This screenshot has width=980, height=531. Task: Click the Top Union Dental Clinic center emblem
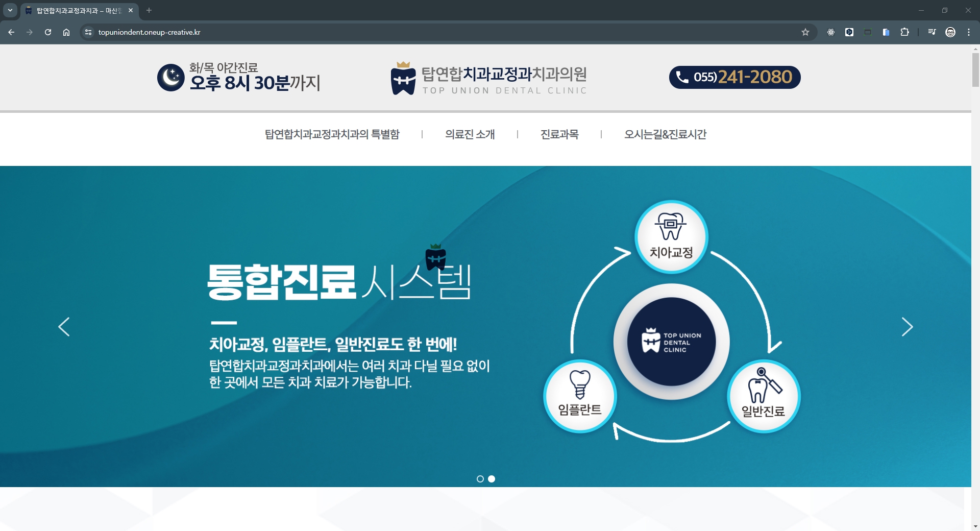click(671, 342)
